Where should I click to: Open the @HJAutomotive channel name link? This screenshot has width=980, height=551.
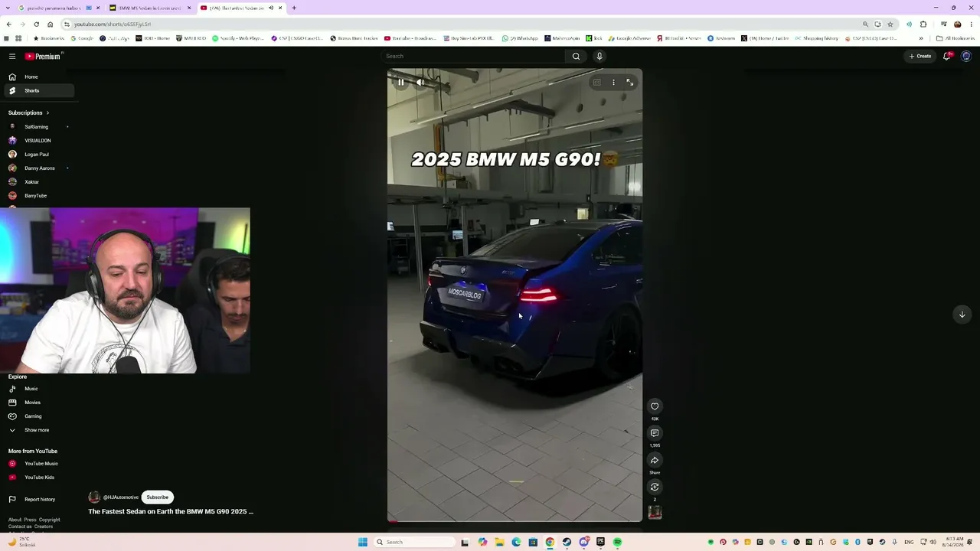pyautogui.click(x=121, y=497)
